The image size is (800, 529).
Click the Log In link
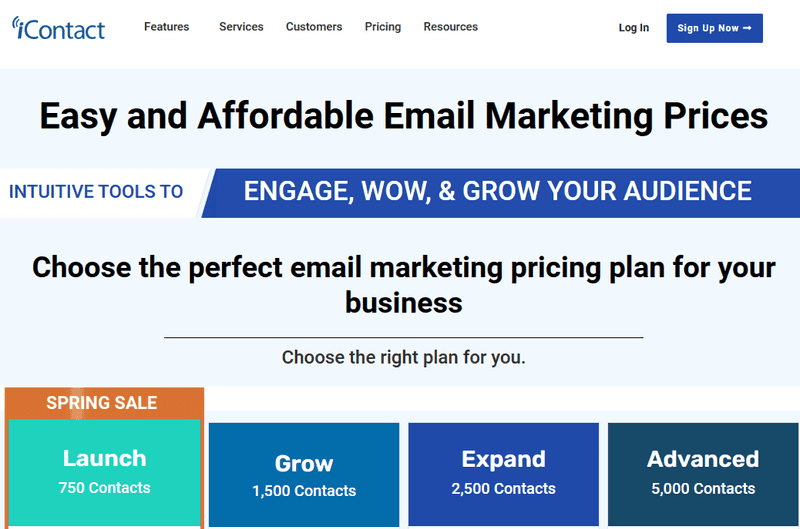[634, 28]
